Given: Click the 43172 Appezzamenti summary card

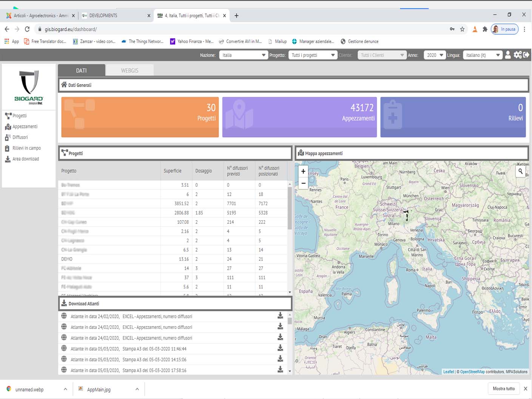Looking at the screenshot, I should coord(299,117).
